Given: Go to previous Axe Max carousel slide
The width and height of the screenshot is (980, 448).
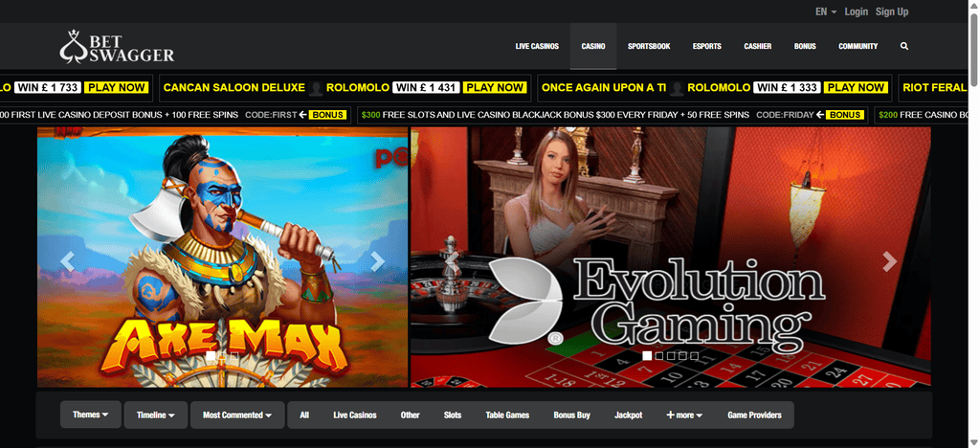Looking at the screenshot, I should pyautogui.click(x=68, y=261).
